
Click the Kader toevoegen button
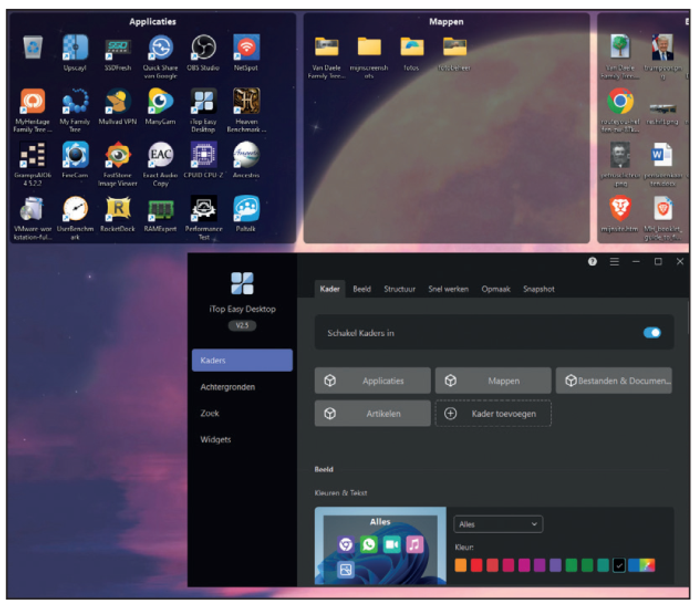[493, 413]
